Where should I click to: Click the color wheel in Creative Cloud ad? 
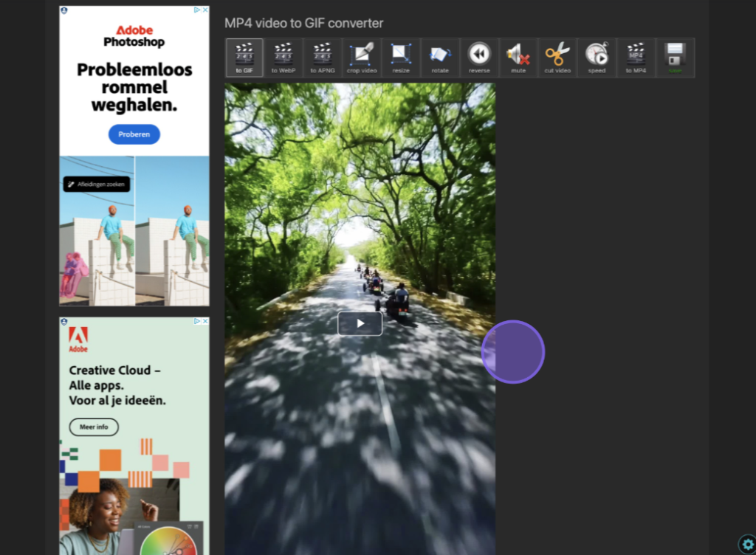(169, 541)
